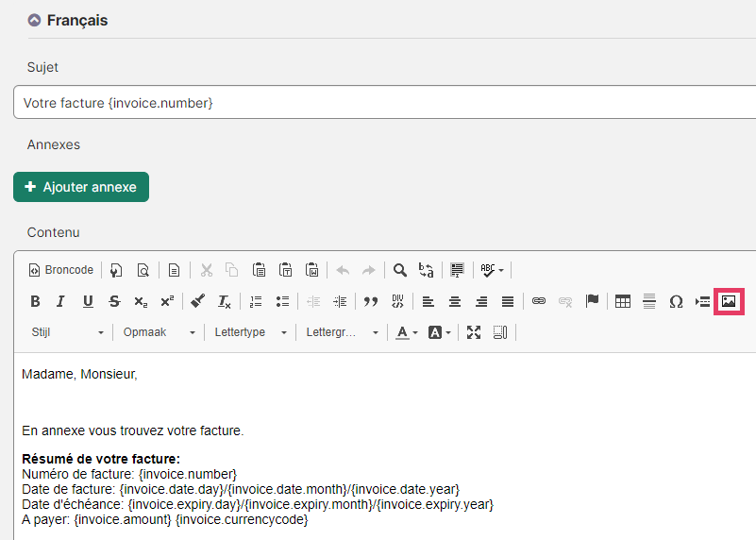Collapse the Français section
Viewport: 756px width, 540px height.
tap(34, 20)
